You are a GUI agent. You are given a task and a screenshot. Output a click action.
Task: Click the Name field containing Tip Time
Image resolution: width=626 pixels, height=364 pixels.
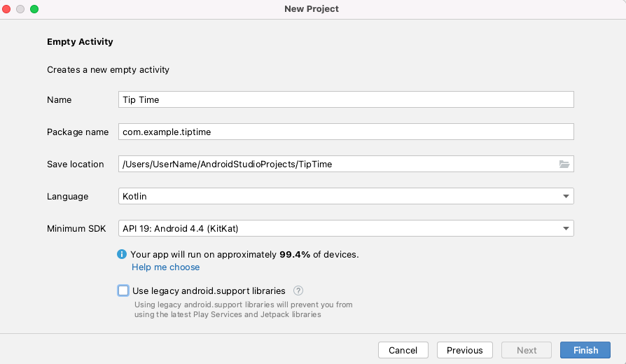[x=346, y=99]
